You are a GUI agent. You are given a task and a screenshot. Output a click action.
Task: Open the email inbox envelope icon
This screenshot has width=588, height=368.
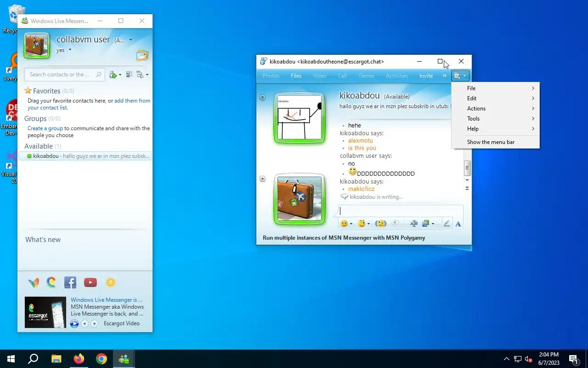(142, 55)
